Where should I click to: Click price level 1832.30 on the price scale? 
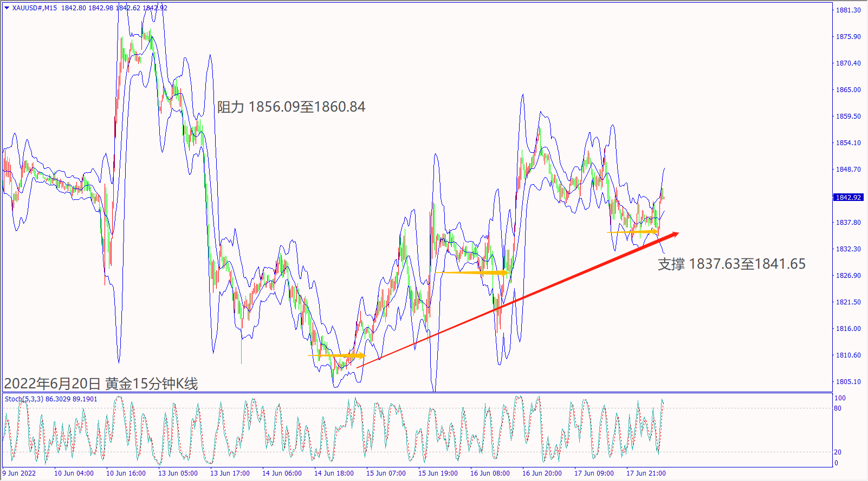[x=848, y=249]
